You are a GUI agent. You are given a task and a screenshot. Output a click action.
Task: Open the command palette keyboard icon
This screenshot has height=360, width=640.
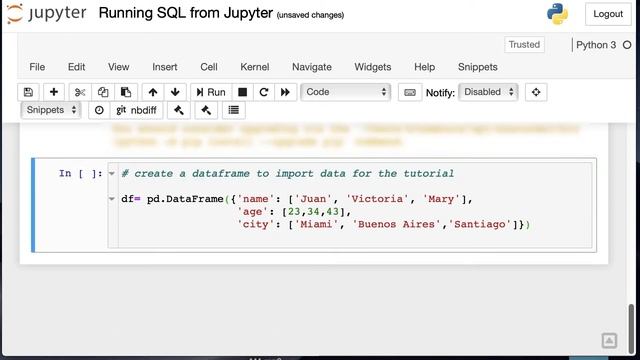(x=410, y=93)
